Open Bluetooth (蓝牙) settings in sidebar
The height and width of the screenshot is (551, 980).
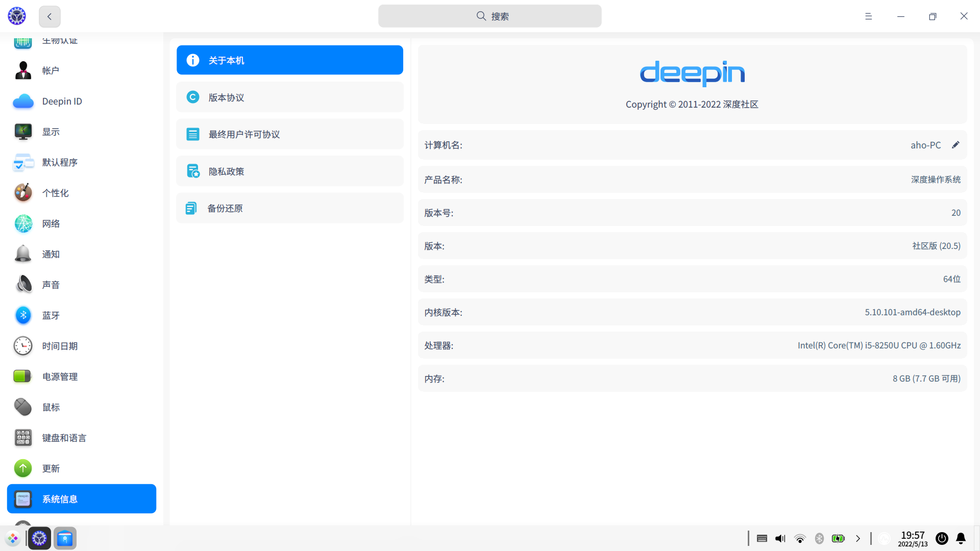click(x=50, y=315)
